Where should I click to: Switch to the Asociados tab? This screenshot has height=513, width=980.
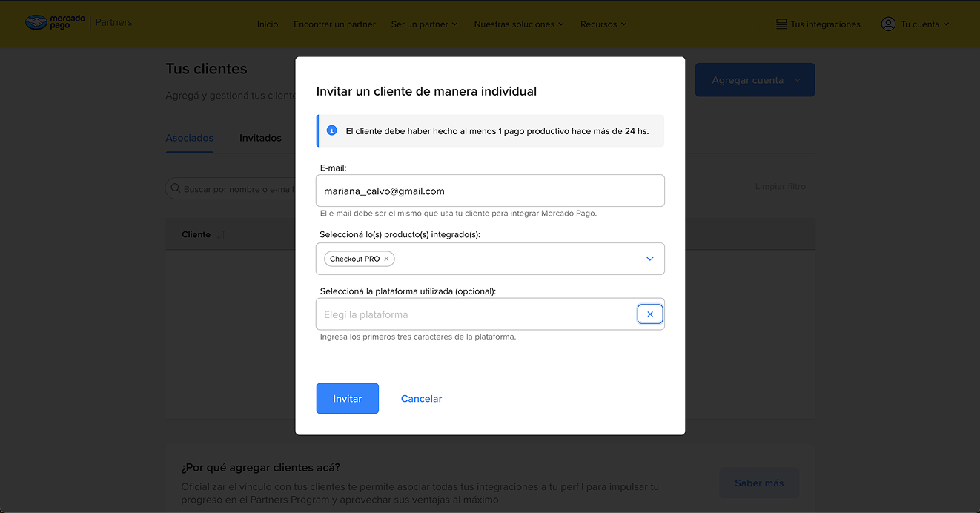190,138
